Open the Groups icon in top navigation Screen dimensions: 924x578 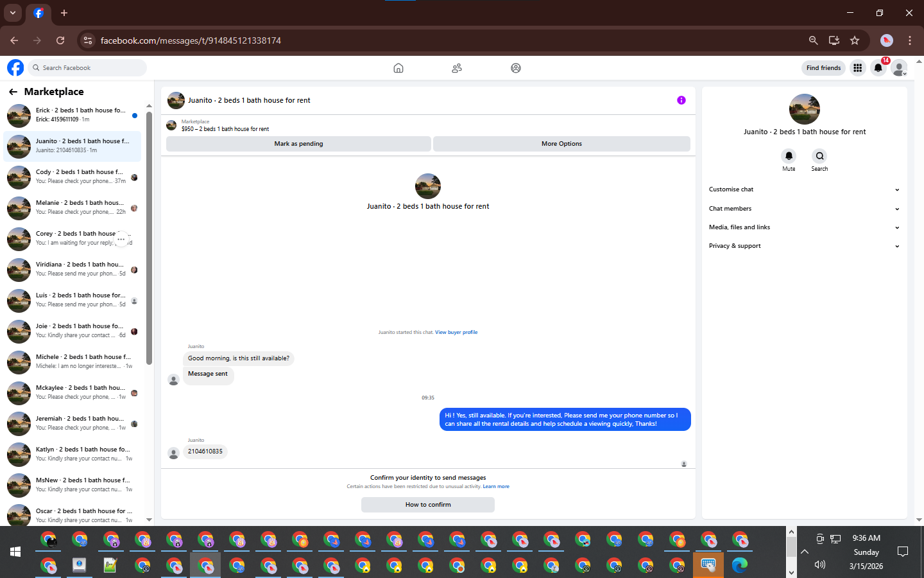(x=516, y=68)
